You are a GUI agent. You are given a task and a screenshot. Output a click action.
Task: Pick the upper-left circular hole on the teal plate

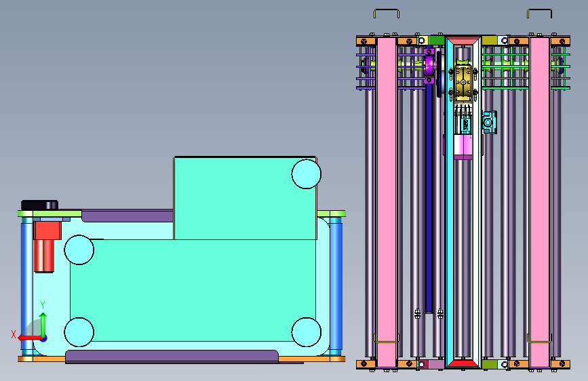tap(79, 249)
